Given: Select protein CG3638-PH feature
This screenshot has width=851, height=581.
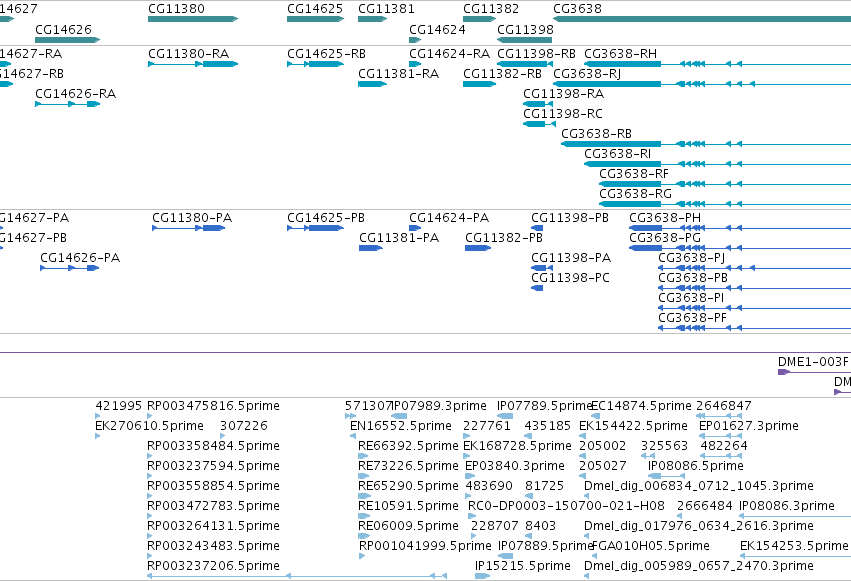Looking at the screenshot, I should coord(740,228).
